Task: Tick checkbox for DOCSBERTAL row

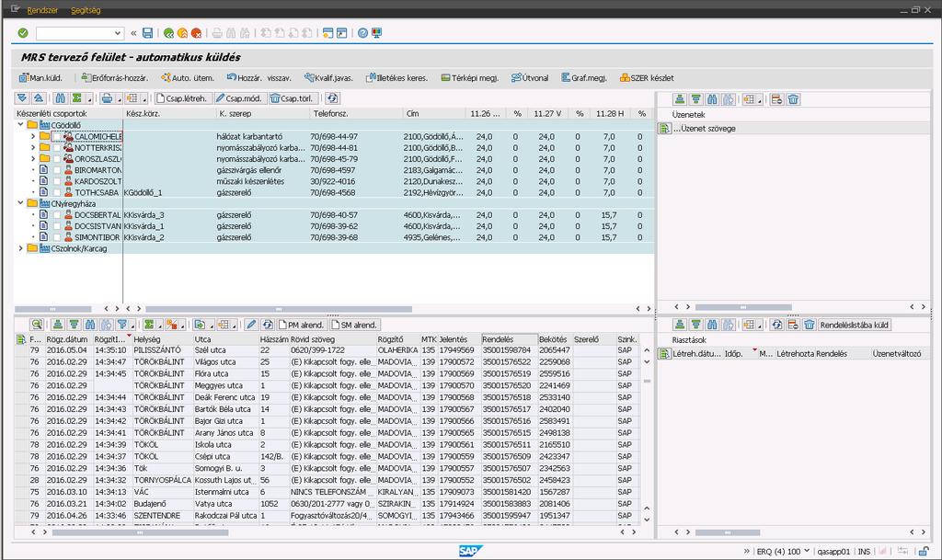Action: (57, 215)
